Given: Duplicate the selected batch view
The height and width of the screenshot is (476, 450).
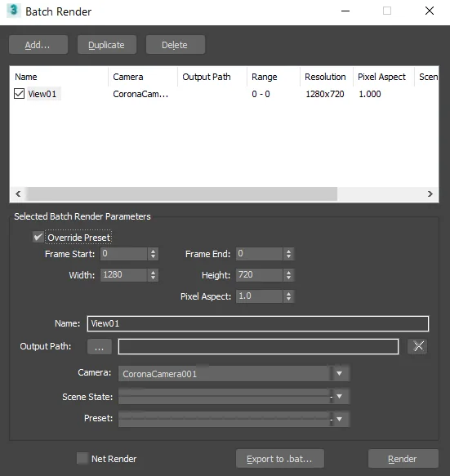Looking at the screenshot, I should click(106, 45).
